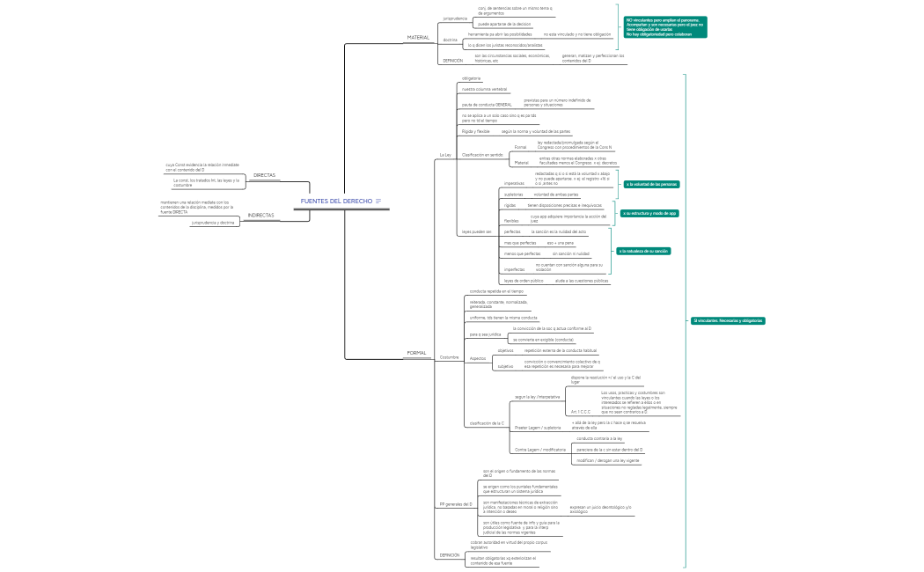The width and height of the screenshot is (924, 572).
Task: Select the 'x su estructura y modo de app' label
Action: [649, 213]
